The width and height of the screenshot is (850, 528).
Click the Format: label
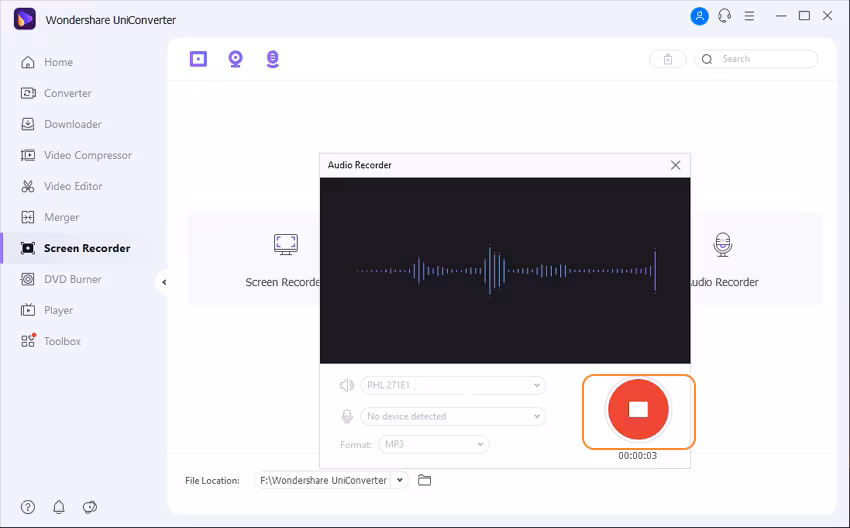click(356, 445)
